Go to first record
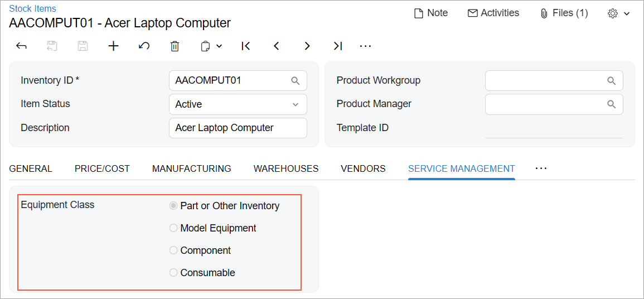The width and height of the screenshot is (644, 299). (246, 46)
